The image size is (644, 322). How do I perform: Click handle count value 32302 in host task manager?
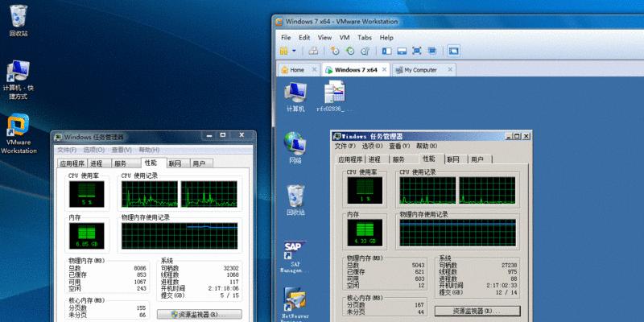[x=231, y=268]
